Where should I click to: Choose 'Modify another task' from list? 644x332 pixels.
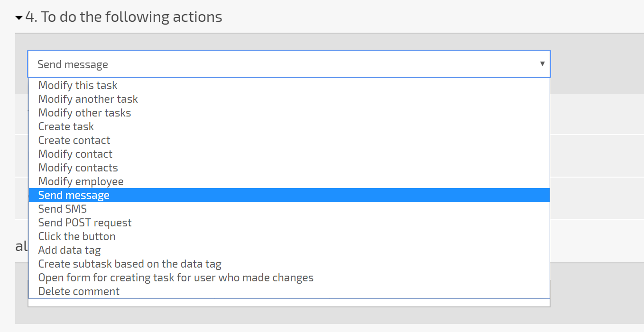pos(289,99)
